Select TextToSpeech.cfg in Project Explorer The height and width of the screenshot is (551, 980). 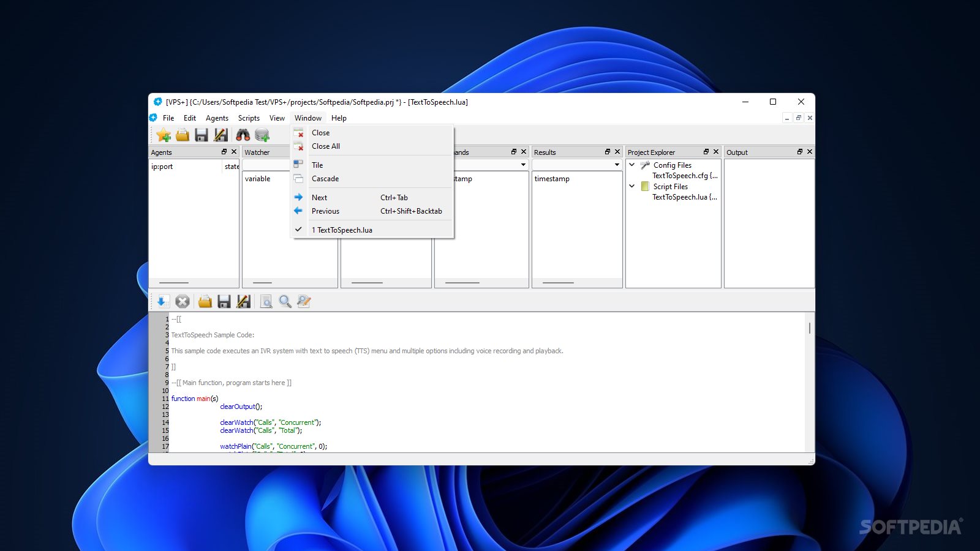point(685,176)
